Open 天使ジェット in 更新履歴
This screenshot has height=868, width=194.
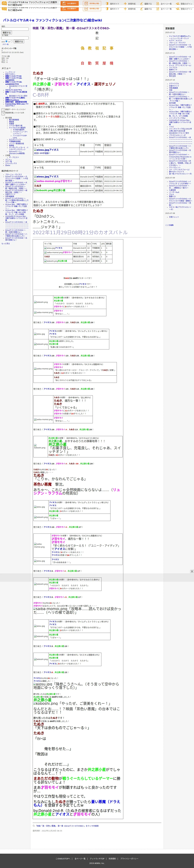point(174,217)
